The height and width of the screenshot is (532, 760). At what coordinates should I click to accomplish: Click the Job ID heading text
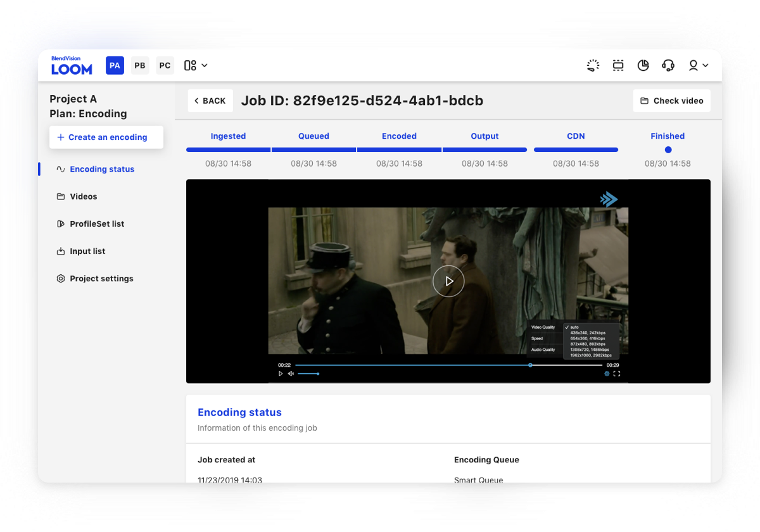click(362, 101)
